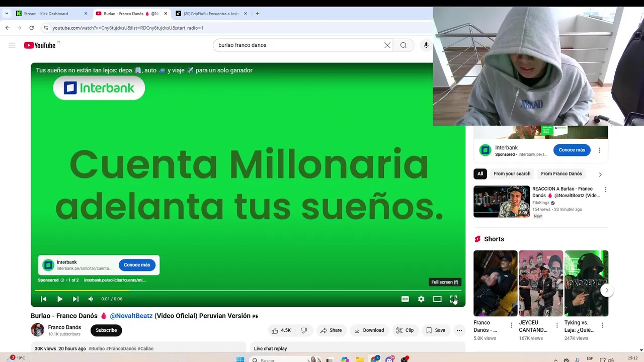Save video to playlist
644x362 pixels.
pyautogui.click(x=436, y=330)
